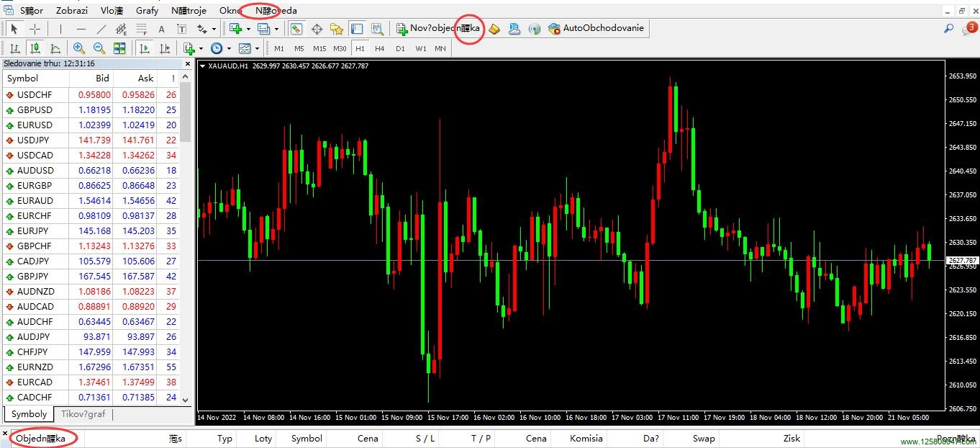Open the Zobrazi menu
Screen dimensions: 980x448
point(71,11)
